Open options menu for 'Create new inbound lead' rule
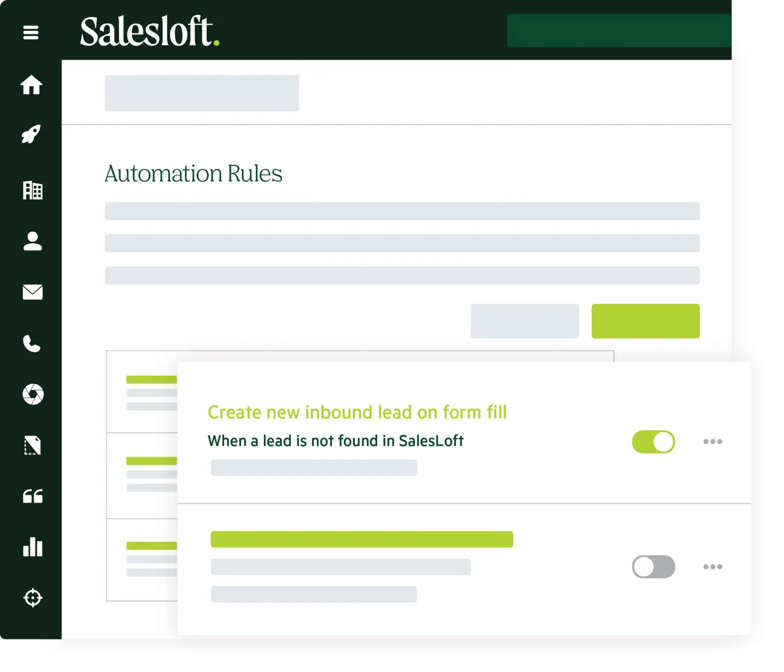Viewport: 784px width, 672px height. [713, 441]
